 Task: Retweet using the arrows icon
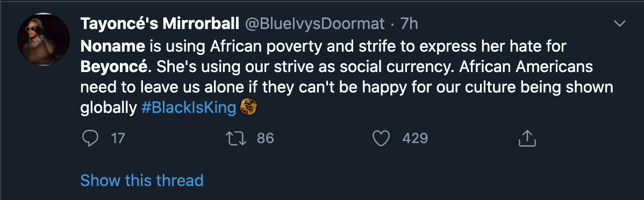[x=236, y=139]
